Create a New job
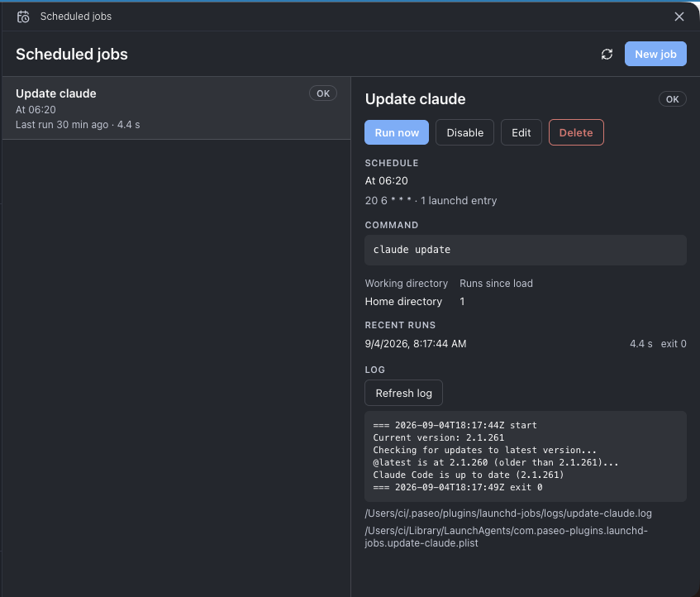The height and width of the screenshot is (597, 700). pos(655,54)
